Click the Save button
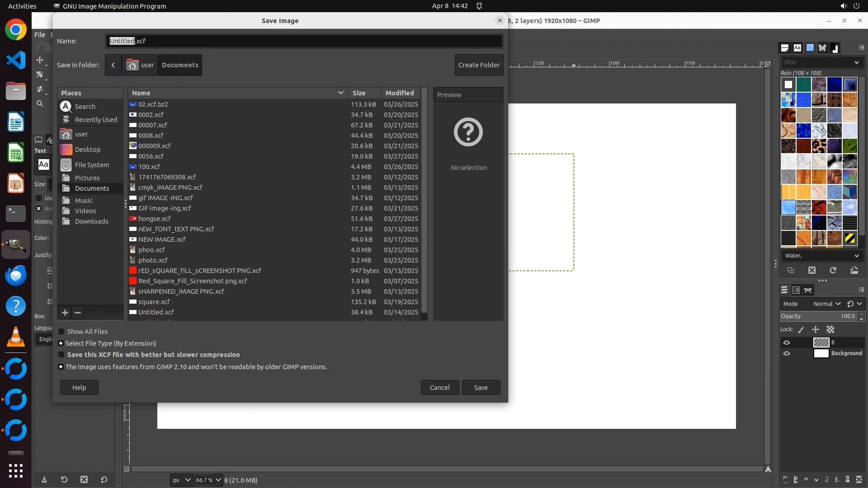 (481, 388)
